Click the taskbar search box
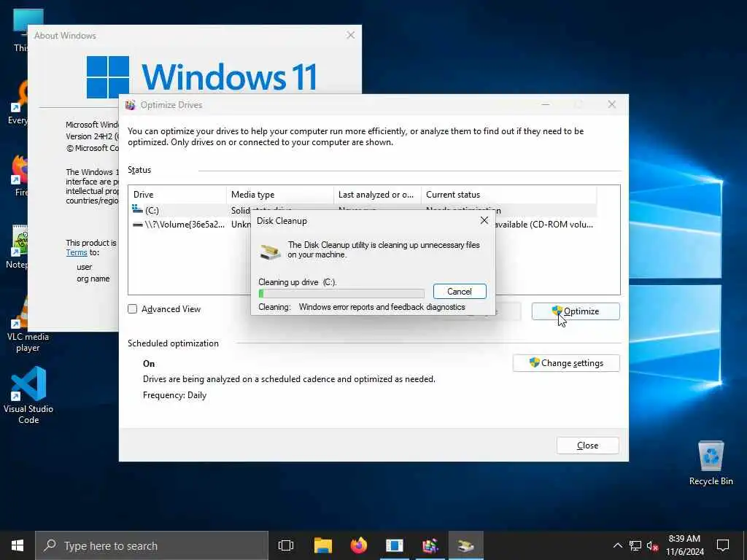Viewport: 747px width, 560px height. click(x=152, y=545)
